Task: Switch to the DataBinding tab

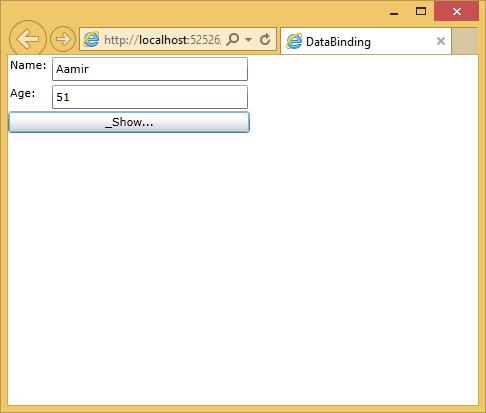Action: (366, 41)
